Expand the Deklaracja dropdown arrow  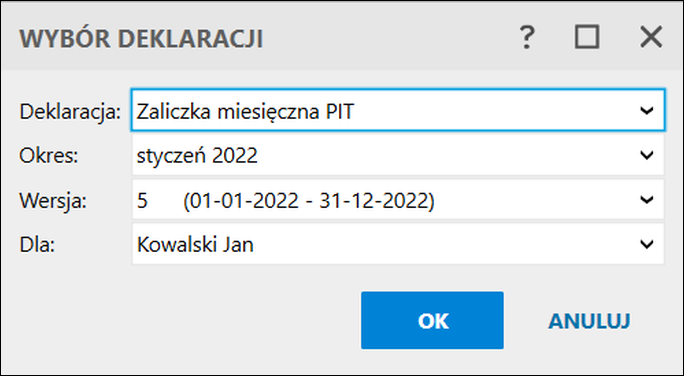click(x=646, y=110)
